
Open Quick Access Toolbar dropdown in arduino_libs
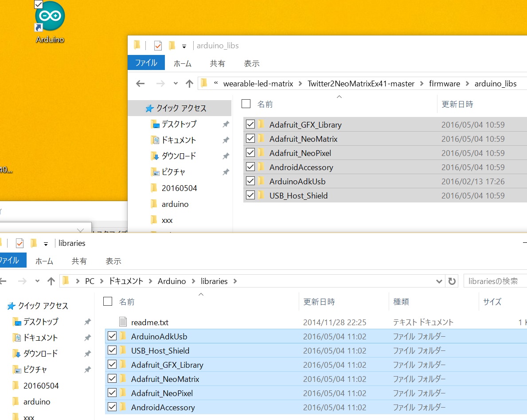[x=184, y=46]
